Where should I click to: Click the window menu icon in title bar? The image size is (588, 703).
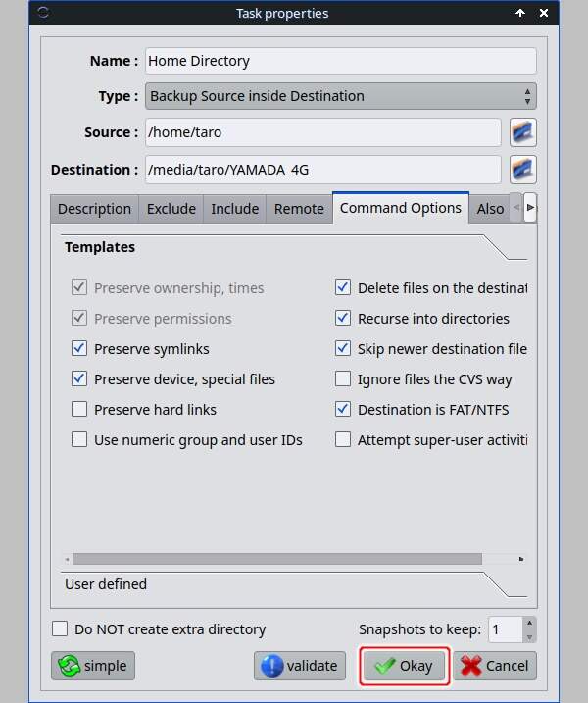pos(45,14)
